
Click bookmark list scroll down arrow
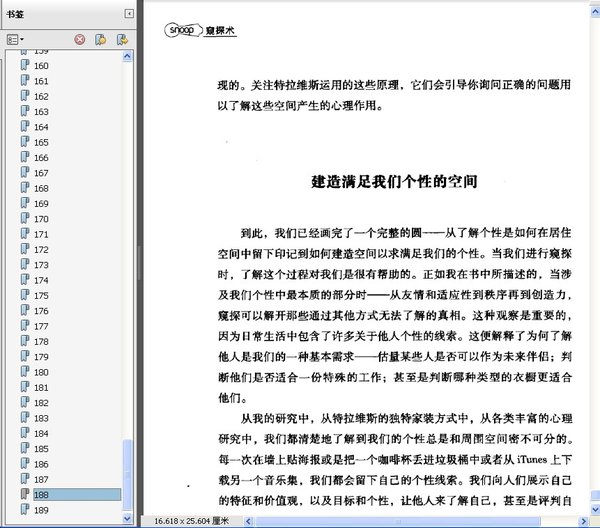[x=127, y=519]
